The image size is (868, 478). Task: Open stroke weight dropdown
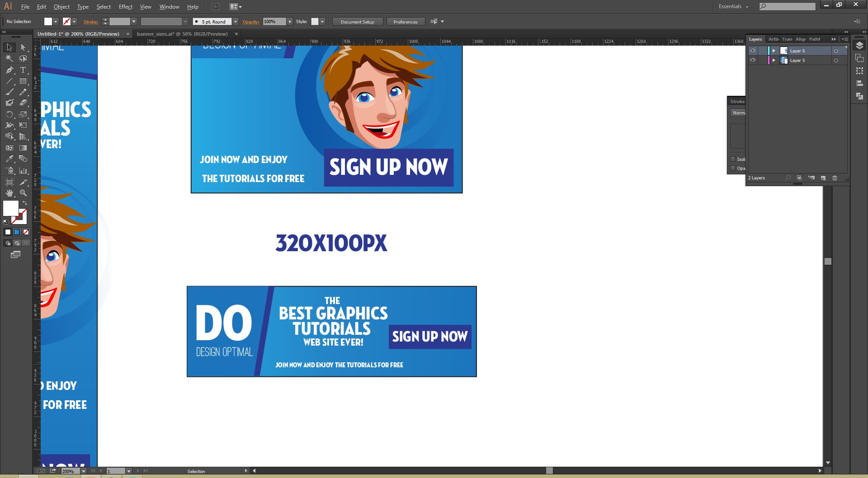[x=134, y=22]
